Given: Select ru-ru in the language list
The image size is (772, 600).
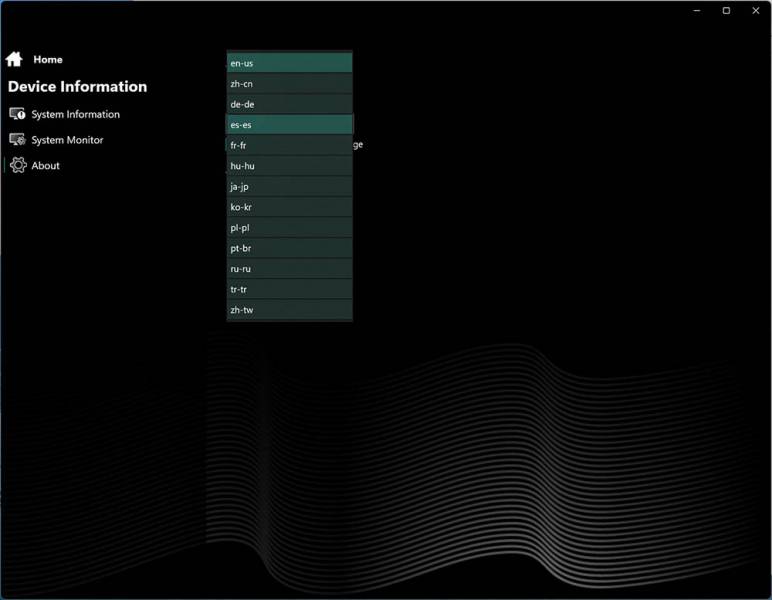Looking at the screenshot, I should click(x=289, y=269).
